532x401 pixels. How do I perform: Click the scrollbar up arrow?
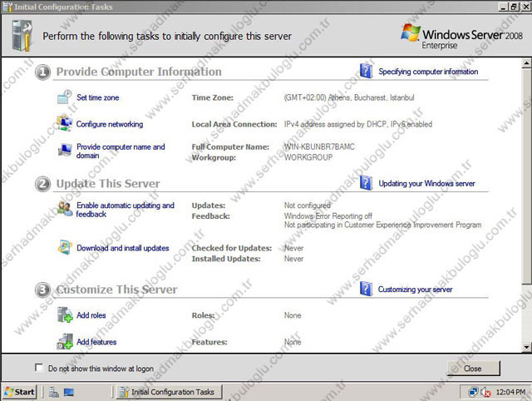[526, 63]
